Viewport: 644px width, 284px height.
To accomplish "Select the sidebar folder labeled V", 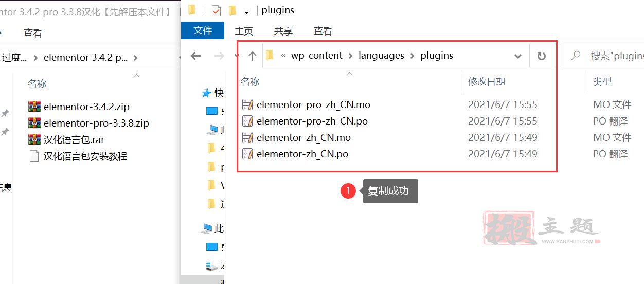I will pyautogui.click(x=211, y=185).
